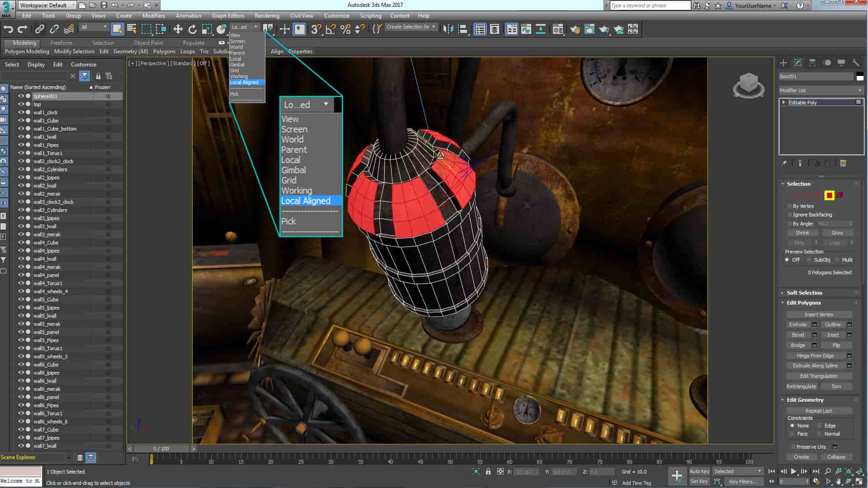Activate the Select and Rotate tool

(x=193, y=29)
